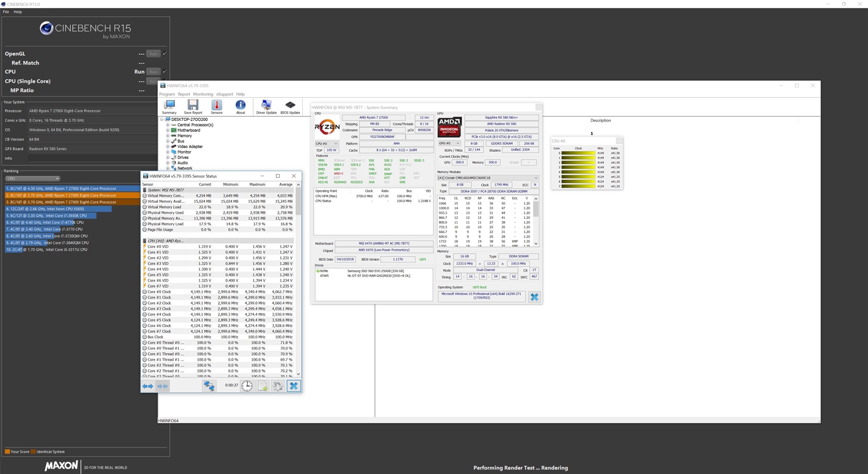Image resolution: width=868 pixels, height=474 pixels.
Task: Open the Cinebench Help menu
Action: (18, 12)
